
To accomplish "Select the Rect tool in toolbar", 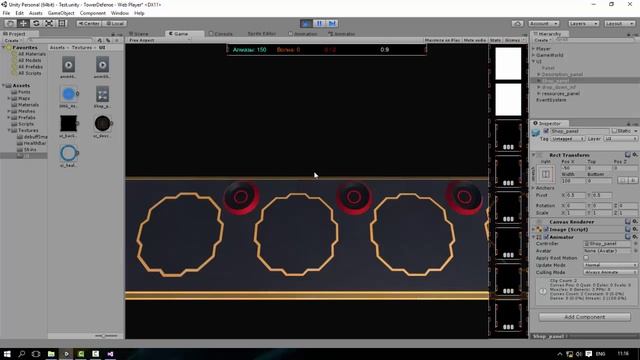I will click(x=62, y=24).
